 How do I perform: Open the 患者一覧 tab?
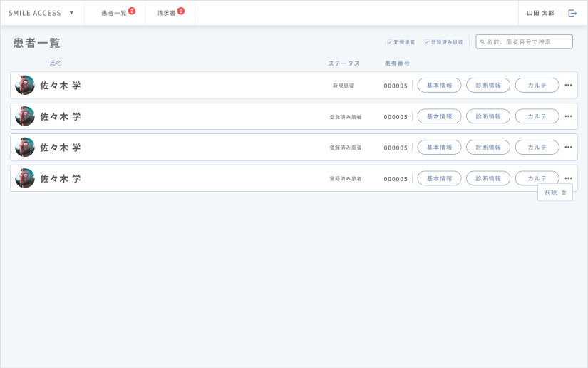coord(114,13)
